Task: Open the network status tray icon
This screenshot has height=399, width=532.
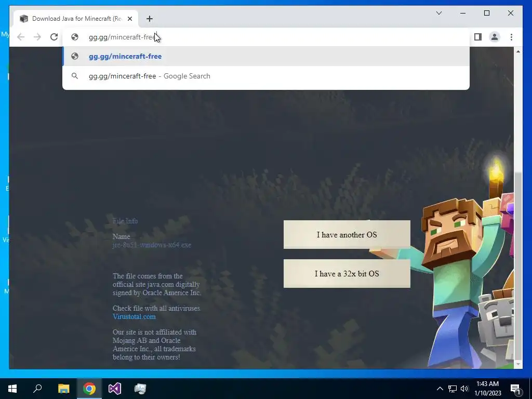Action: coord(453,389)
